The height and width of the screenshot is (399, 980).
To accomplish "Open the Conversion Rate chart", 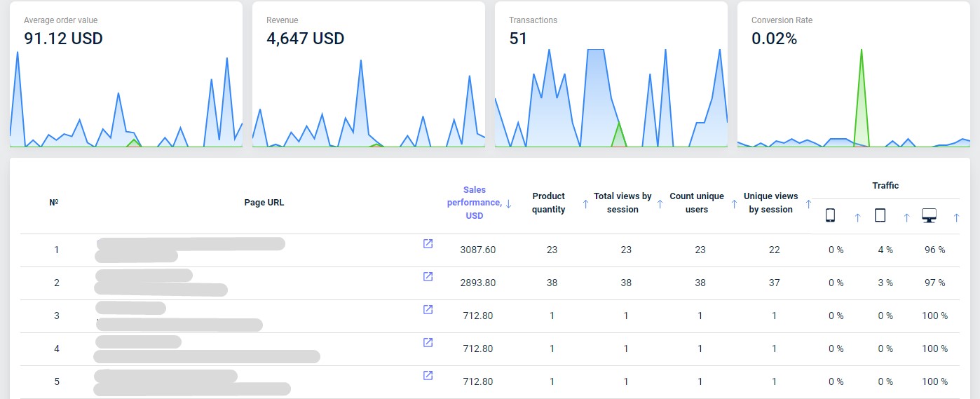I will click(854, 98).
